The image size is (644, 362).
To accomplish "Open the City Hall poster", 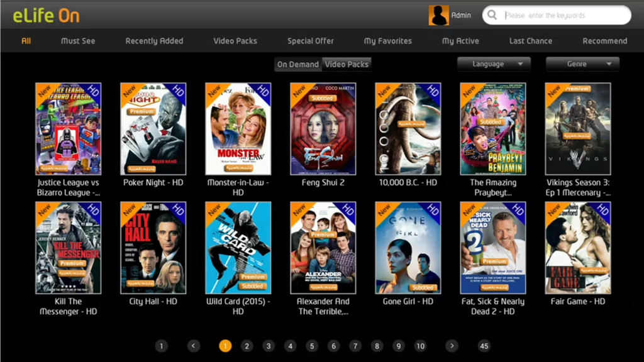I will (x=153, y=248).
